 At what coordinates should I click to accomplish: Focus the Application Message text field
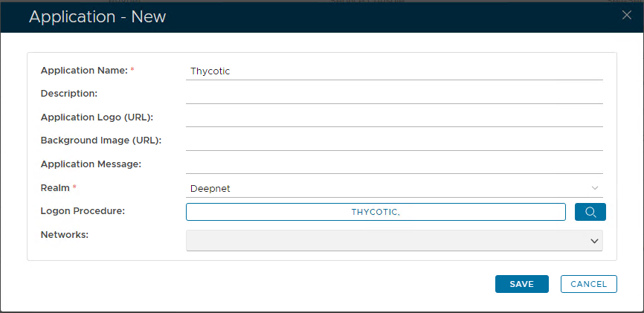click(394, 164)
